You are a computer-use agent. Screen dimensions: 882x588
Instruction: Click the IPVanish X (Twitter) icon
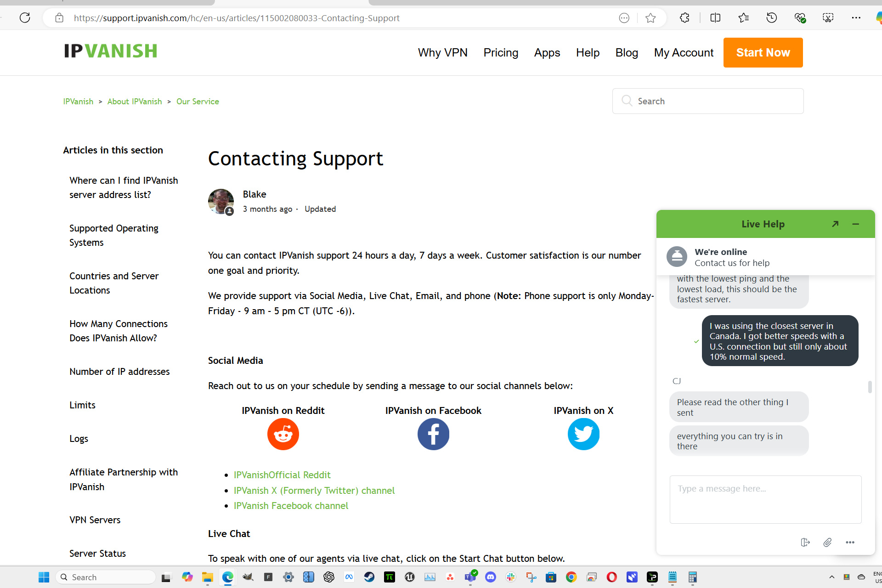(x=583, y=434)
